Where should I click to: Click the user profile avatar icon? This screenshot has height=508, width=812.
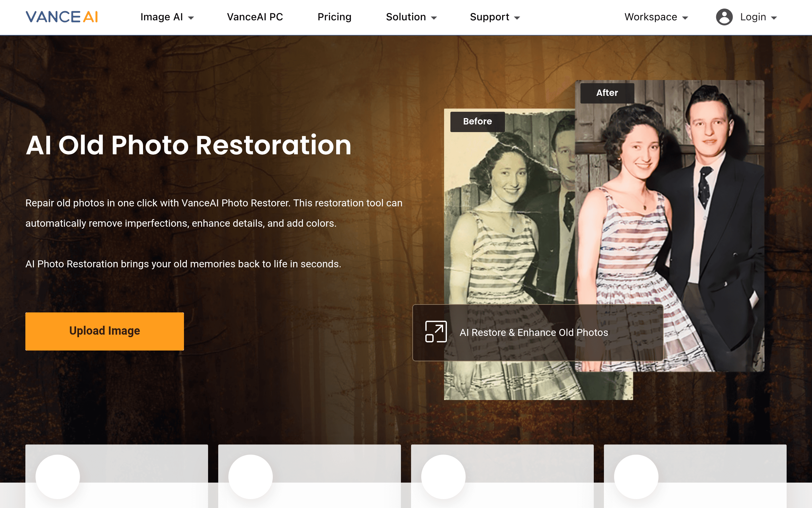click(x=724, y=17)
